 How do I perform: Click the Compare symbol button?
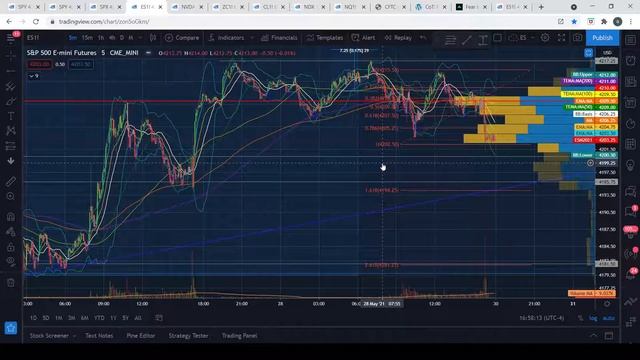[182, 38]
